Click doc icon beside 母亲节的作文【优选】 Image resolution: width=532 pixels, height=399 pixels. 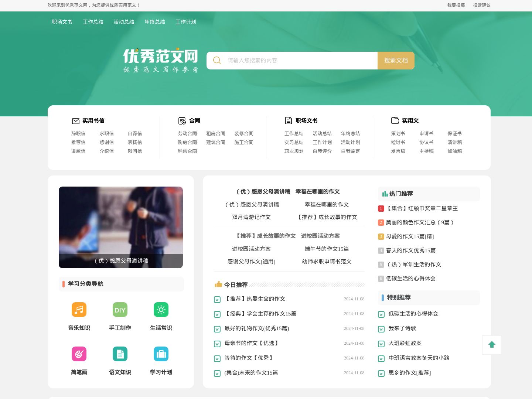click(217, 344)
